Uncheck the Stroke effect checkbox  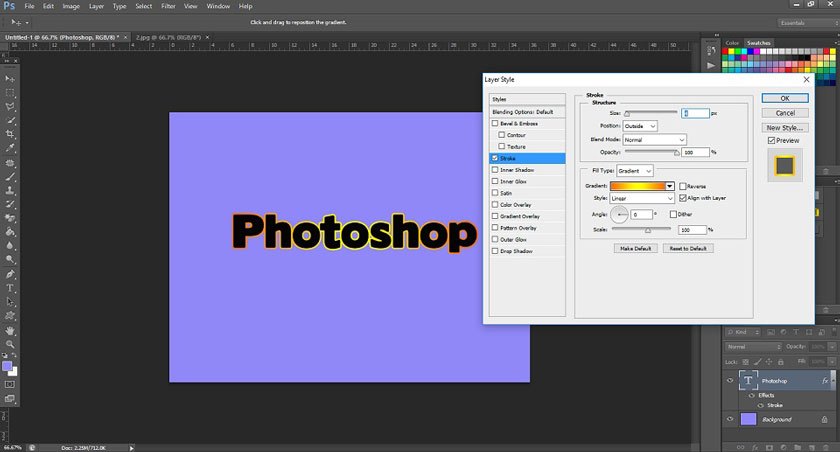pos(495,158)
